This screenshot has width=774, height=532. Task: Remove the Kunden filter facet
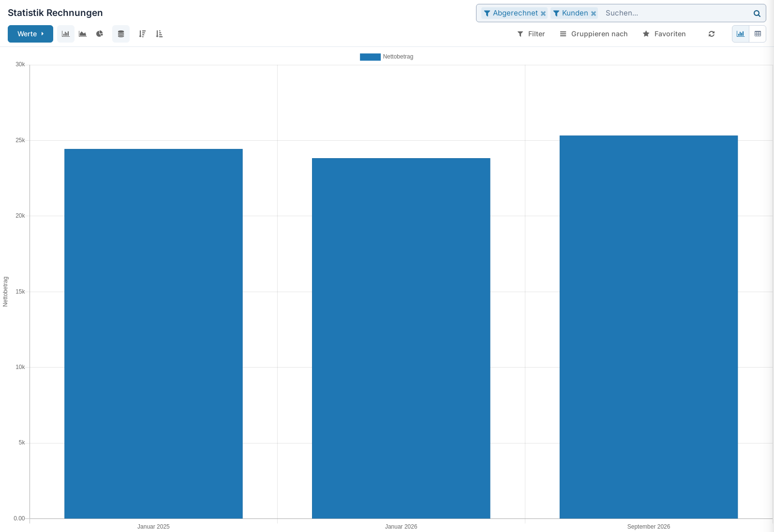pos(594,14)
